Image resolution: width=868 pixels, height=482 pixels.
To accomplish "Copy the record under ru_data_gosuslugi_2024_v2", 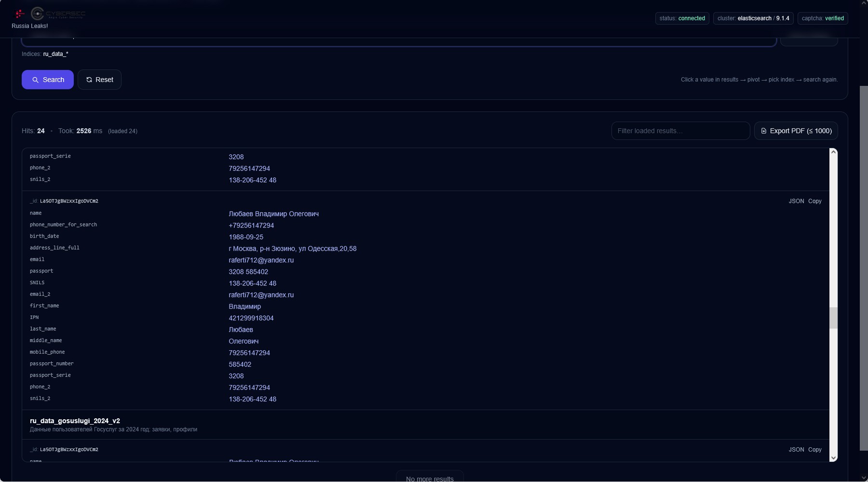I will [x=814, y=450].
